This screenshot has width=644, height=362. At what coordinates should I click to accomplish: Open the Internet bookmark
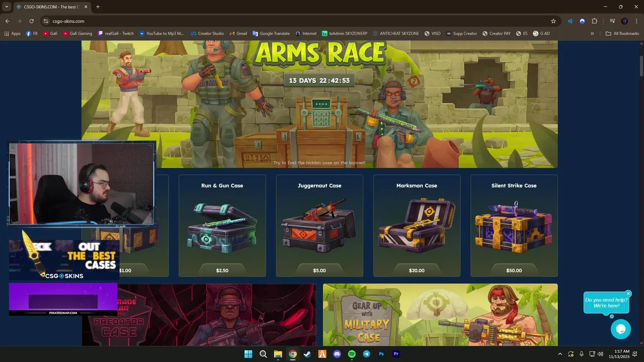(306, 34)
